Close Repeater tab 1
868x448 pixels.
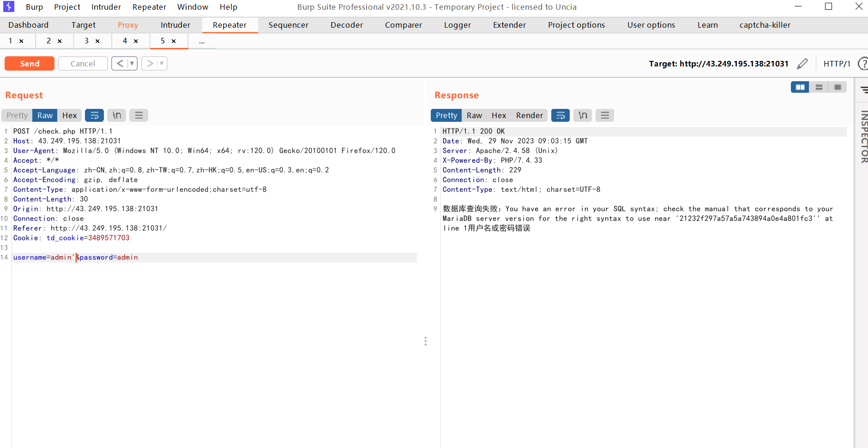coord(21,41)
